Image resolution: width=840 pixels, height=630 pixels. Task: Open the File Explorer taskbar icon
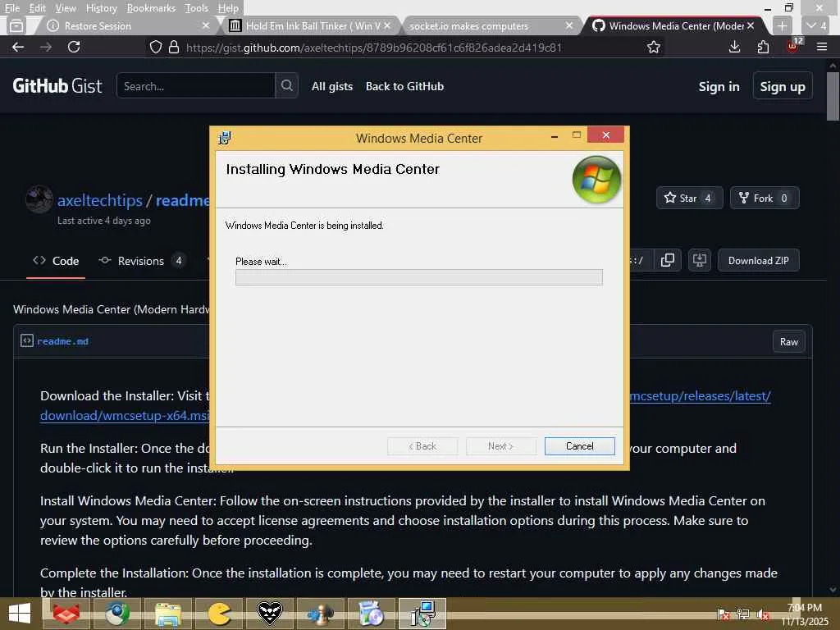[x=167, y=614]
